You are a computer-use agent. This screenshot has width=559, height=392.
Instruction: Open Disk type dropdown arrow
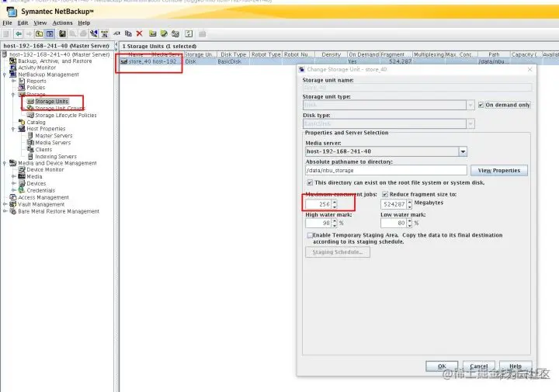470,123
